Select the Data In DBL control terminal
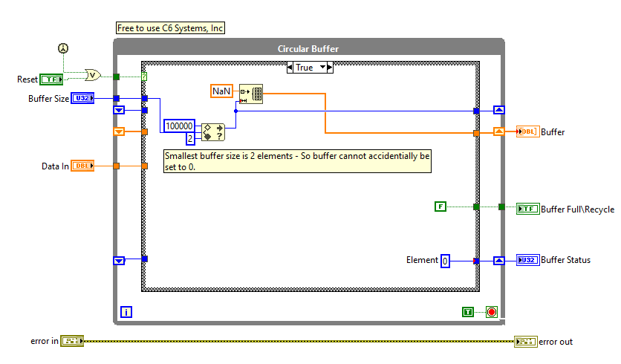 82,166
